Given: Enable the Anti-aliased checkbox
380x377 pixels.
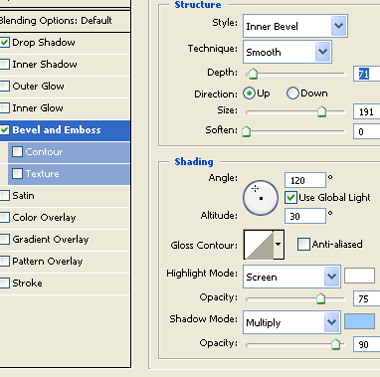Looking at the screenshot, I should pos(303,244).
